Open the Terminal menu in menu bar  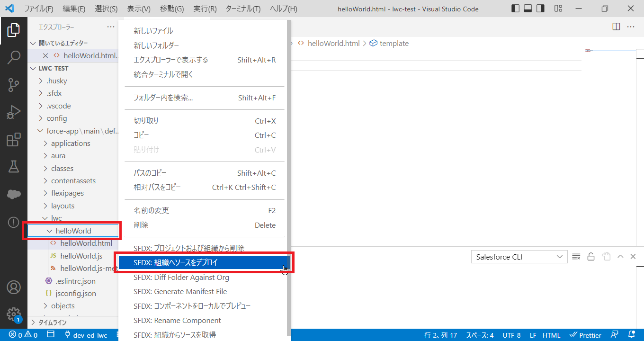(243, 9)
